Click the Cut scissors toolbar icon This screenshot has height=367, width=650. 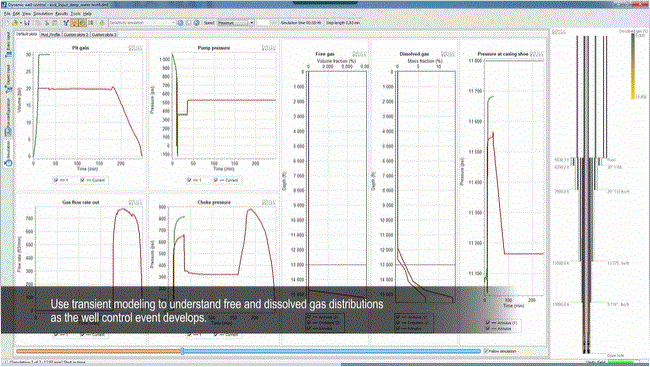pos(47,23)
